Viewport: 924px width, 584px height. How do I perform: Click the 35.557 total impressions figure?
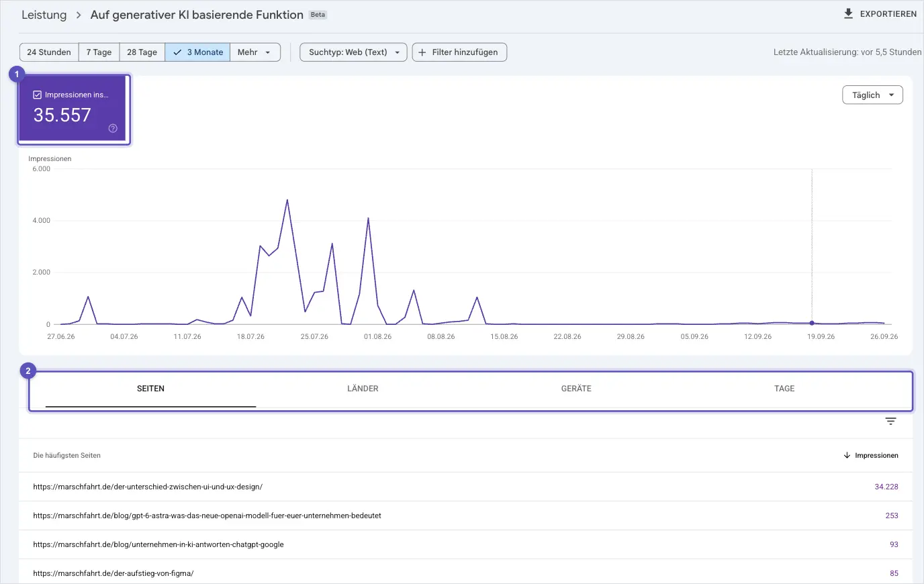pyautogui.click(x=62, y=115)
